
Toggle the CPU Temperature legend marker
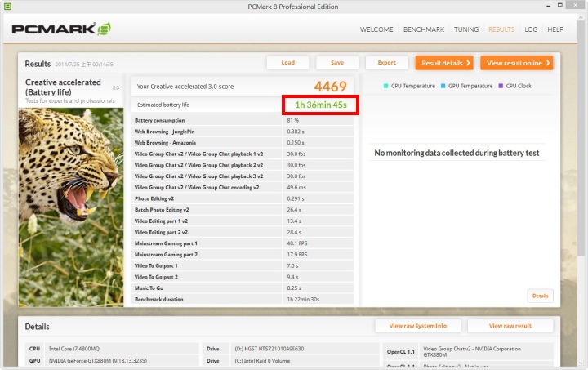tap(386, 86)
